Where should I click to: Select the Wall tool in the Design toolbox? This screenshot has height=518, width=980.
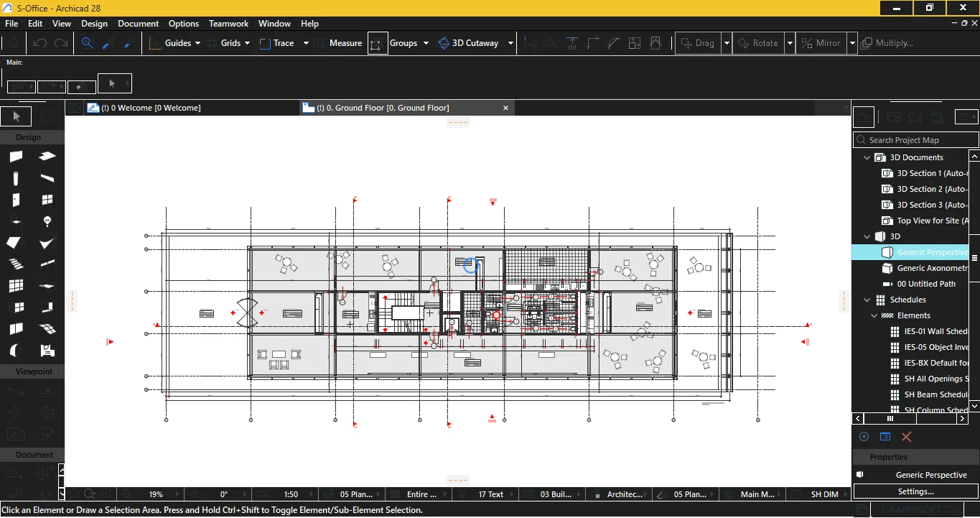point(16,156)
